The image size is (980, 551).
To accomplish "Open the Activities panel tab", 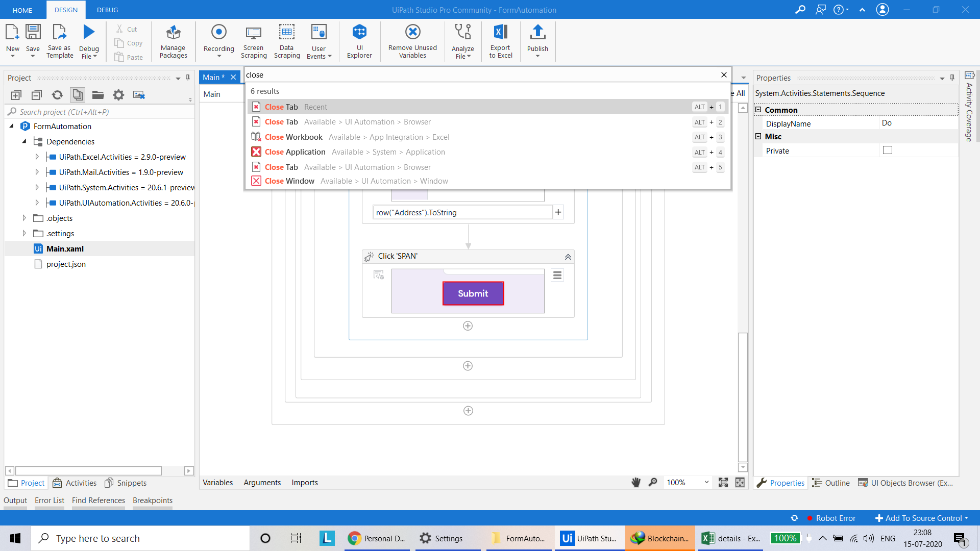I will [x=75, y=483].
